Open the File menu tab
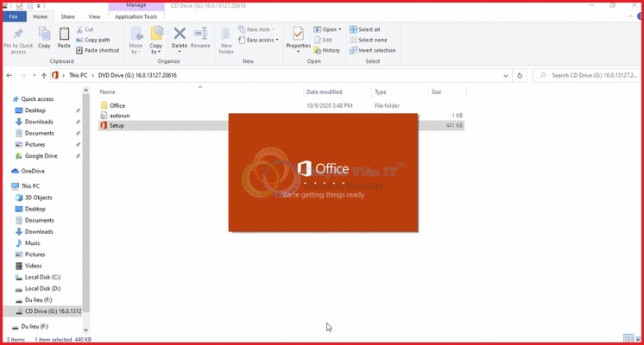The image size is (644, 345). [x=14, y=17]
